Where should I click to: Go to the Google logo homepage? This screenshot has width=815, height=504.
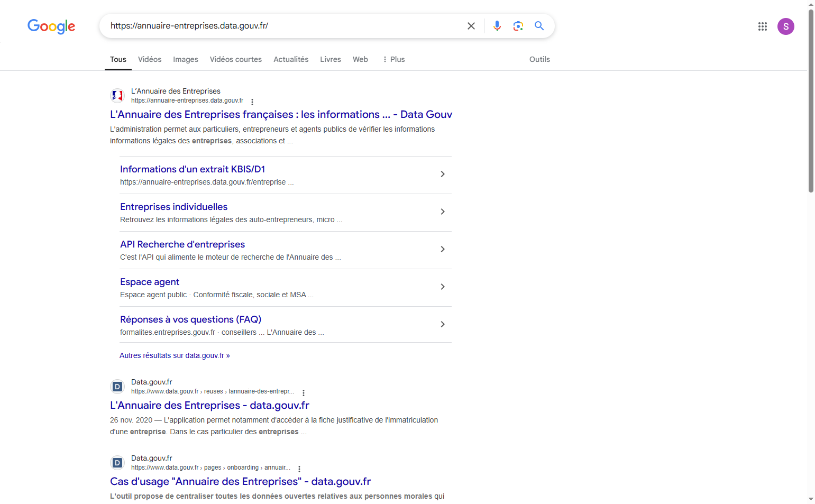[51, 26]
